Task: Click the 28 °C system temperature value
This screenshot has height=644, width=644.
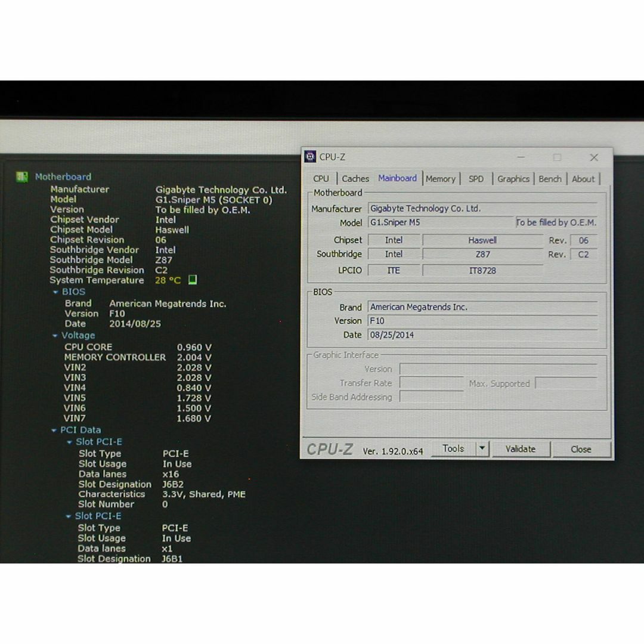Action: [168, 280]
